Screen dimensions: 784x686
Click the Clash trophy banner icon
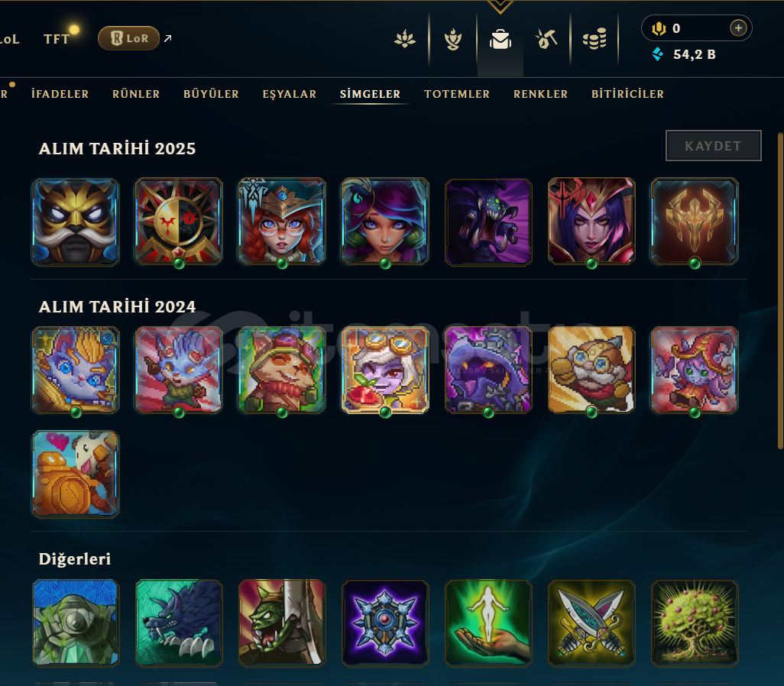[x=453, y=40]
